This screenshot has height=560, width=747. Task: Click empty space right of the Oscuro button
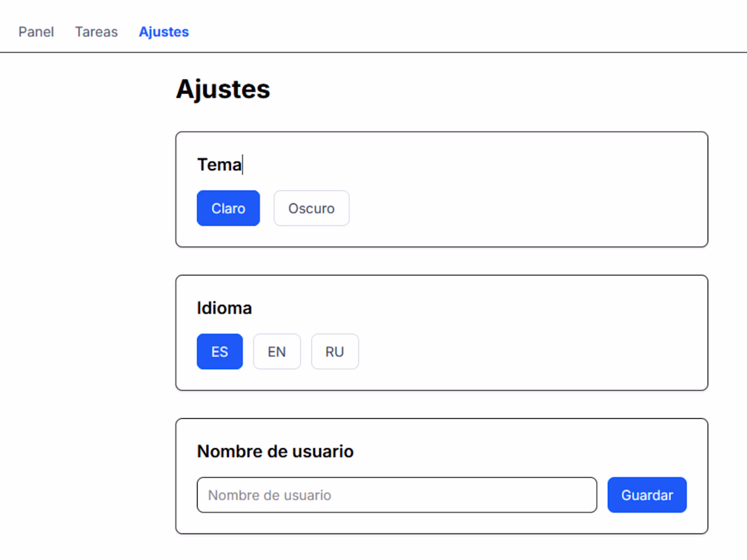pyautogui.click(x=516, y=208)
